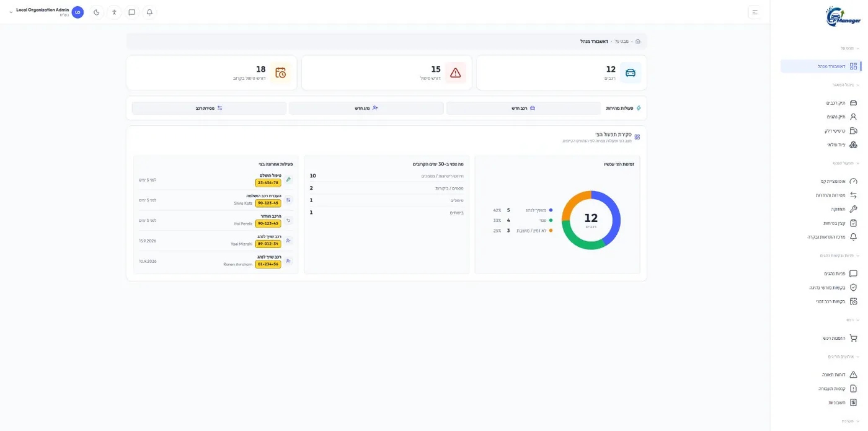Collapse the פניות ובקשות נהגים sidebar section
The width and height of the screenshot is (868, 431).
pyautogui.click(x=840, y=255)
